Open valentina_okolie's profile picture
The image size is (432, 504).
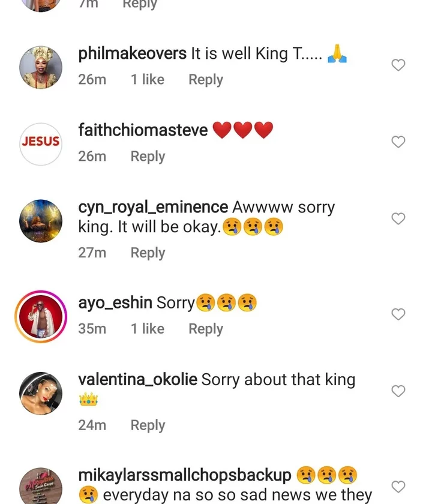tap(41, 393)
